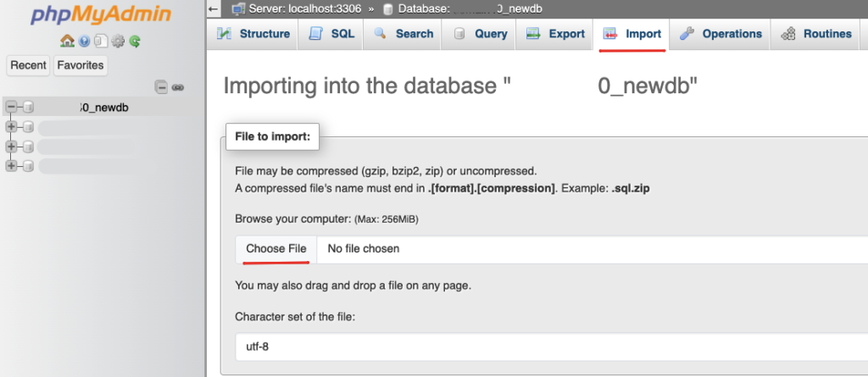Click the Home icon under the phpMyAdmin logo
The height and width of the screenshot is (377, 868).
click(67, 41)
